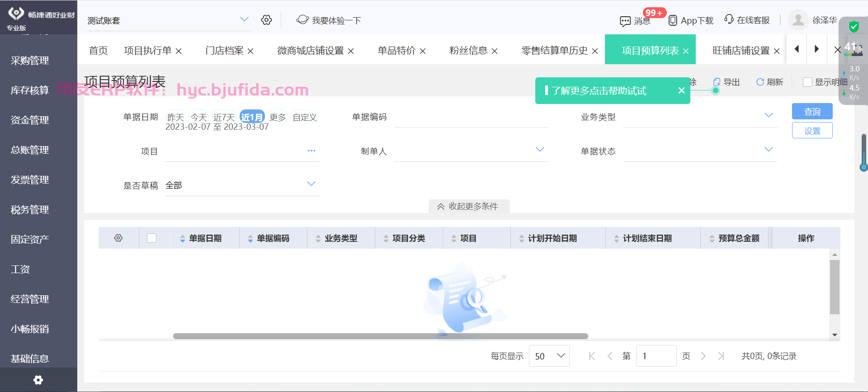Screen dimensions: 868x392
Task: Click the page number input box
Action: click(656, 356)
